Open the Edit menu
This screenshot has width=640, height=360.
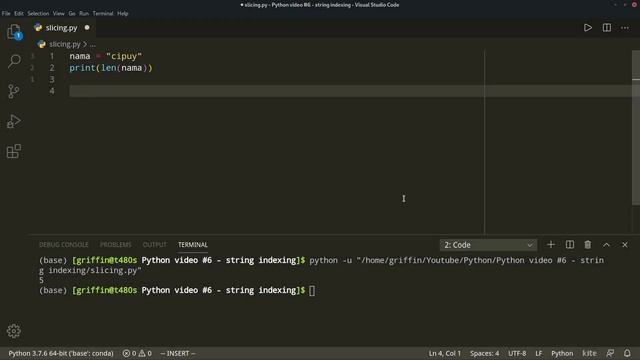(x=19, y=13)
